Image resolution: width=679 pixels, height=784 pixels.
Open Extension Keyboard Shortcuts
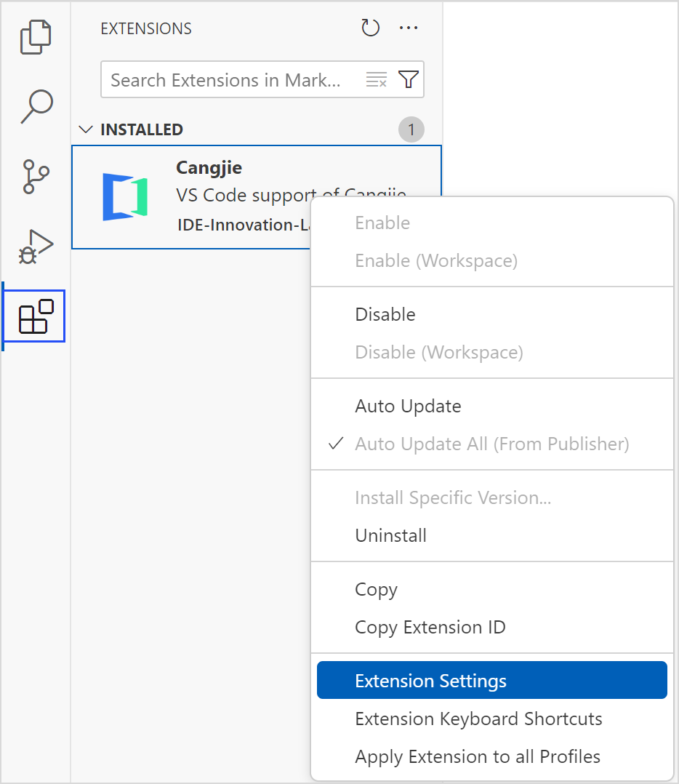click(x=478, y=719)
